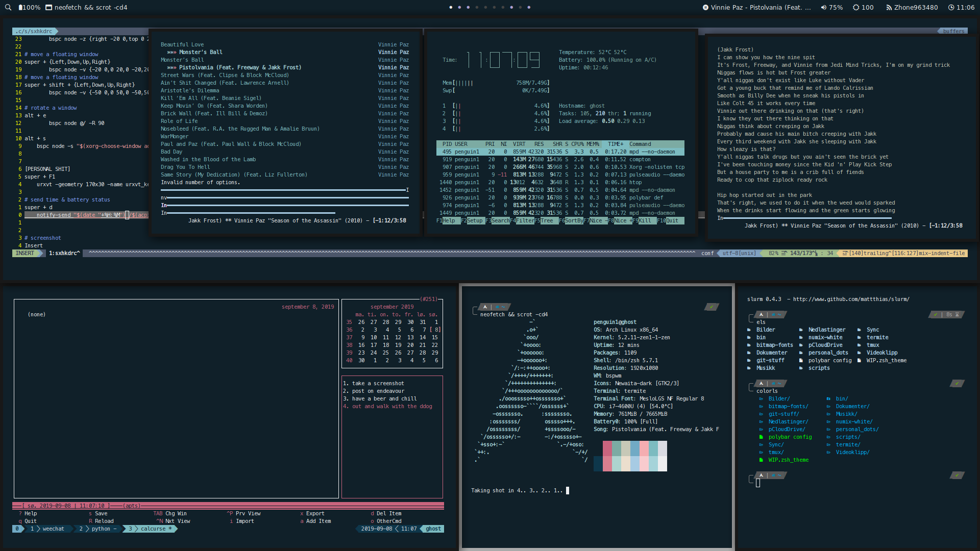Select tmux window 2 python
The height and width of the screenshot is (551, 980).
[97, 529]
